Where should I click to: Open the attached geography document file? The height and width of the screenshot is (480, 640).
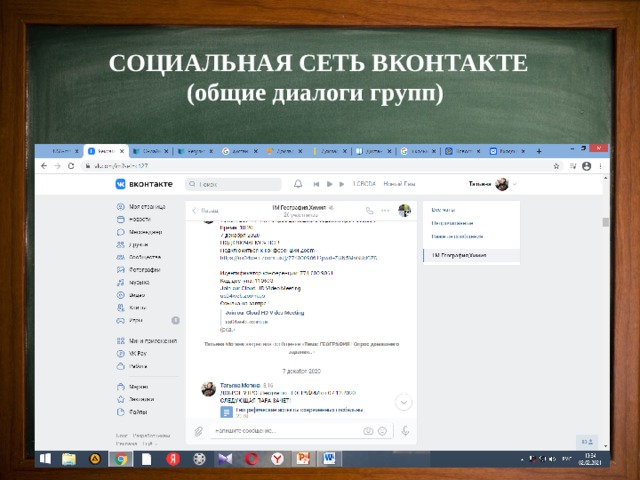pos(292,412)
